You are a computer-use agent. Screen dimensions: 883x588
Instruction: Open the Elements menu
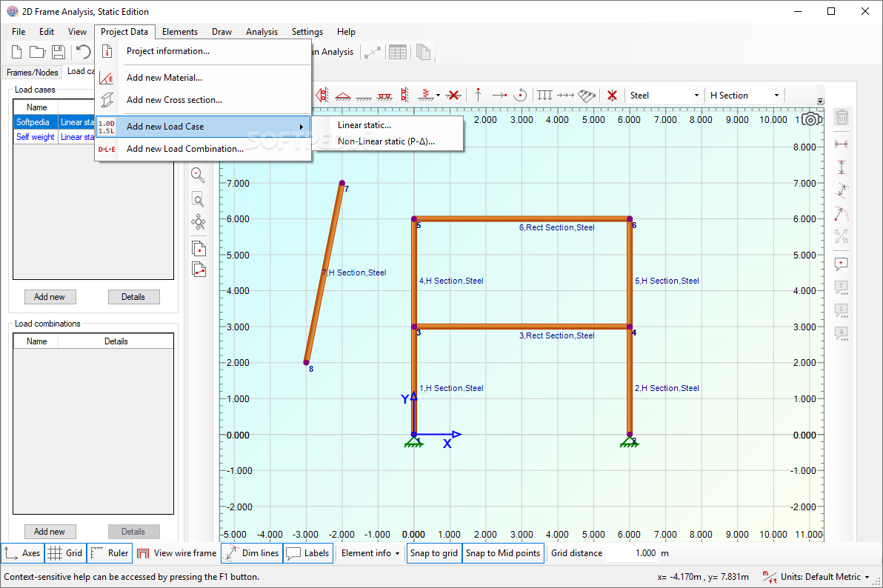coord(180,32)
